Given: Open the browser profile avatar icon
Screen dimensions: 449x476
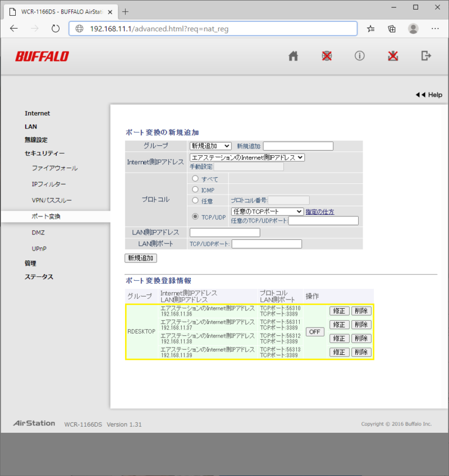Looking at the screenshot, I should [x=413, y=29].
